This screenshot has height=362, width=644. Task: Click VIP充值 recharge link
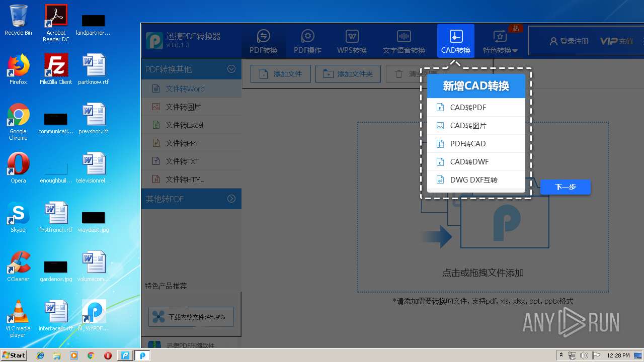click(616, 41)
